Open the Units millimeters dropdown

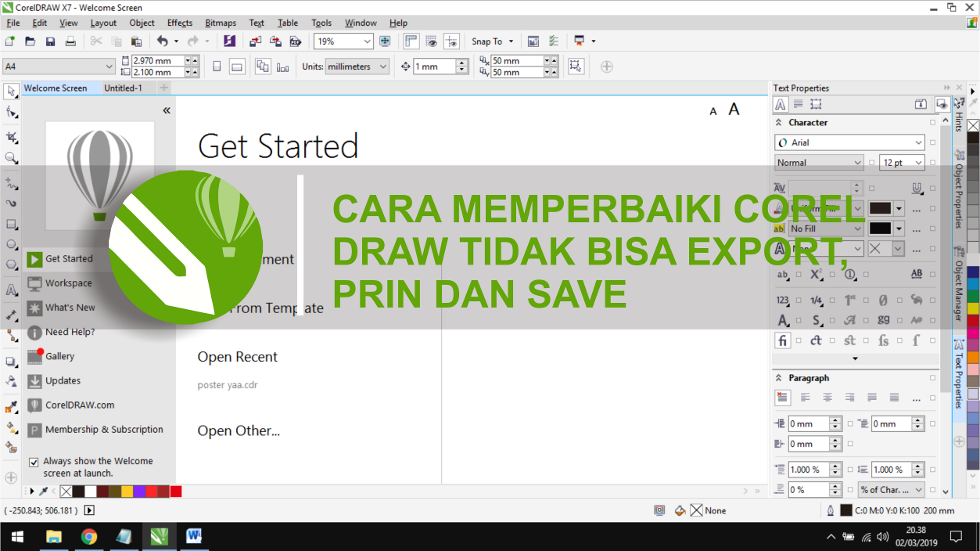click(382, 67)
